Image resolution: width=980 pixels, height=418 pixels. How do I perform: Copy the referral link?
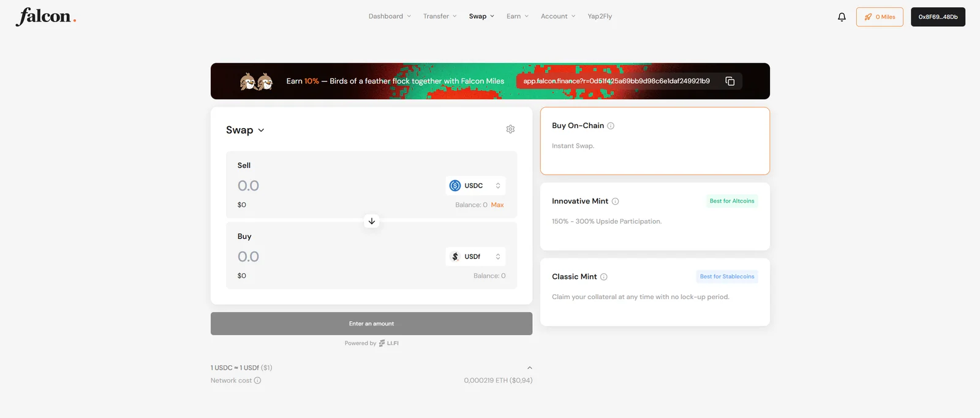(x=729, y=81)
